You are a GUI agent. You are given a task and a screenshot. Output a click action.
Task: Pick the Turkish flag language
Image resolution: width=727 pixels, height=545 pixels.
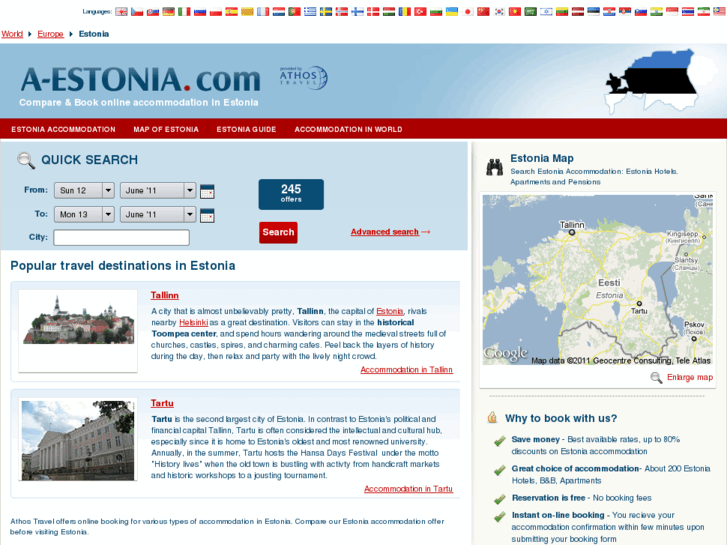[x=421, y=12]
